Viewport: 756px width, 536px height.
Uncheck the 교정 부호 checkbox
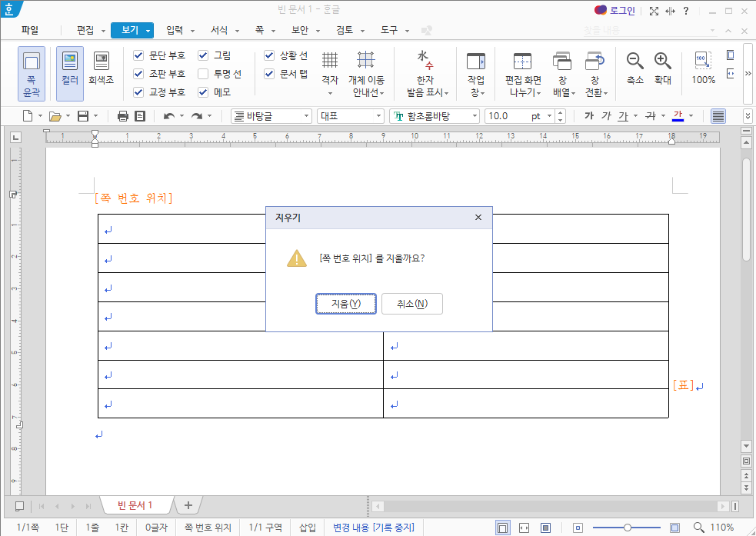[138, 92]
